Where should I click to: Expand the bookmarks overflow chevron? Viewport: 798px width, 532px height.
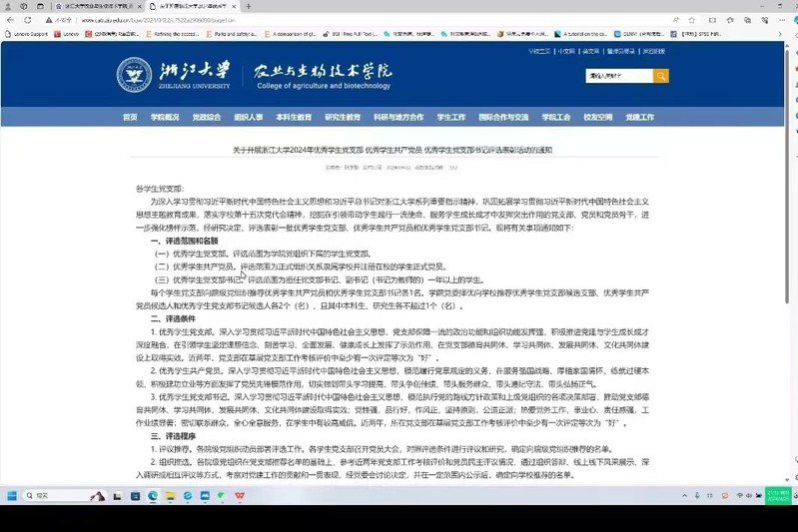780,34
